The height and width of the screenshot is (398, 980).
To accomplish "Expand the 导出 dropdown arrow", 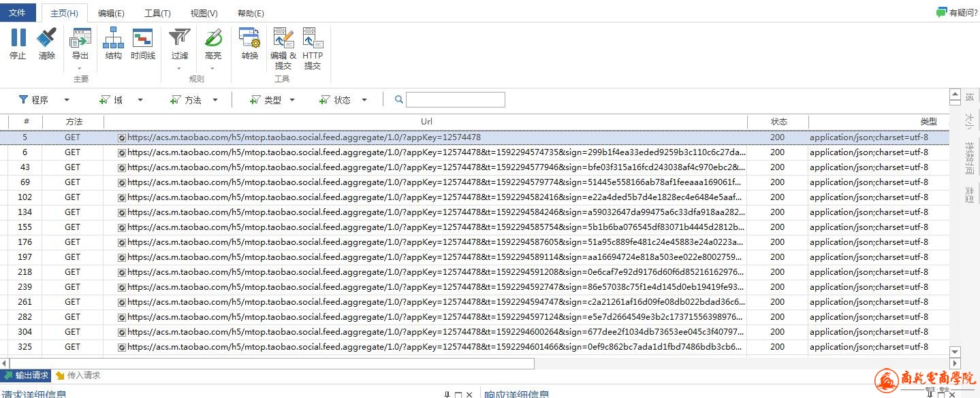I will (x=80, y=68).
